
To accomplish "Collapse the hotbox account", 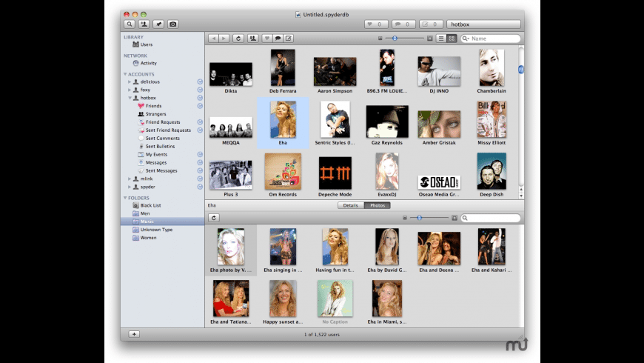I will tap(130, 98).
